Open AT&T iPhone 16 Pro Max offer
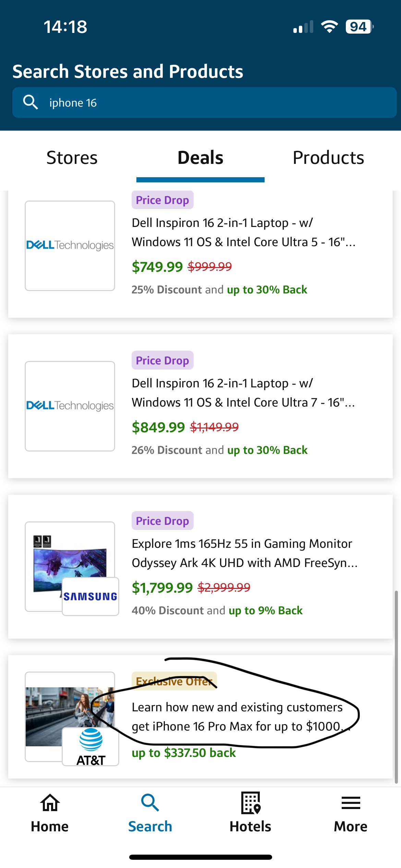The width and height of the screenshot is (401, 868). (x=237, y=716)
